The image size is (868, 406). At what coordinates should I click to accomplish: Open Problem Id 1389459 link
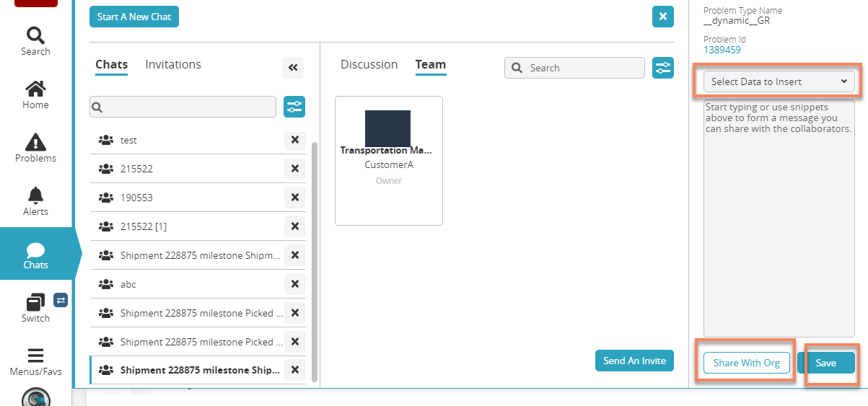[x=722, y=50]
